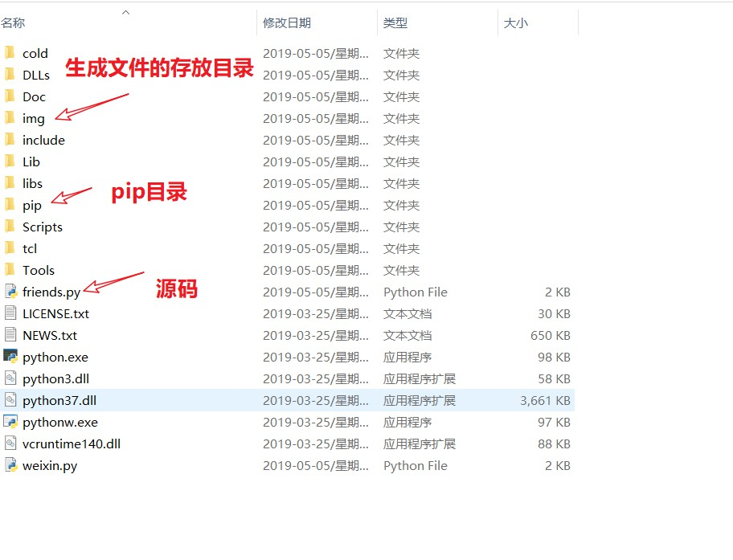Select the file name pythonw.exe

coord(60,423)
